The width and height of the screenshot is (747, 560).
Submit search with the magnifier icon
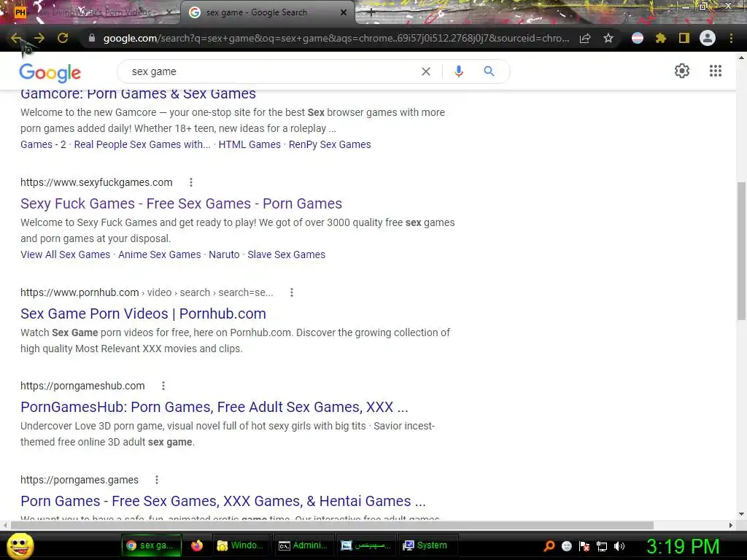click(489, 71)
